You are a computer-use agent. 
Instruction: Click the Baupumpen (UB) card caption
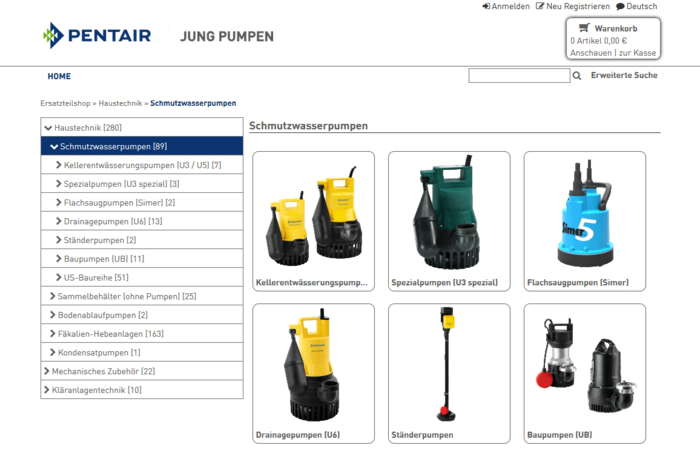pos(560,435)
